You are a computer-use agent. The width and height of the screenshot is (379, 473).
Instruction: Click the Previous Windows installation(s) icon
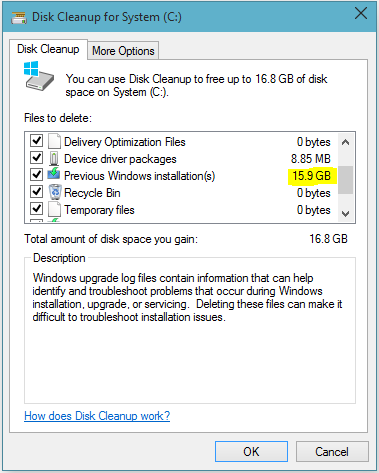(54, 174)
